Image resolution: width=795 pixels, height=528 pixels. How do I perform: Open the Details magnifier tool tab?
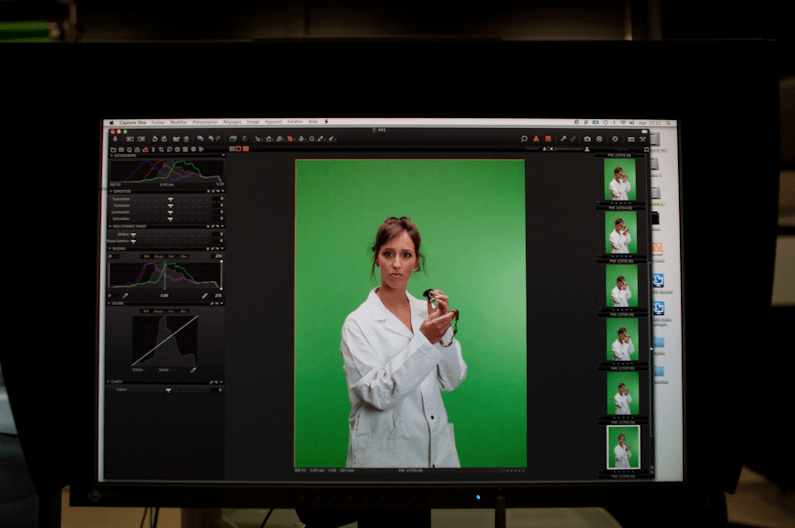point(169,150)
